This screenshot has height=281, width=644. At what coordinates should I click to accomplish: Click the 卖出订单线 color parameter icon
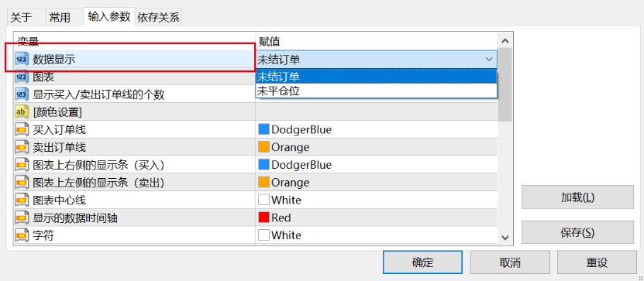pyautogui.click(x=22, y=147)
